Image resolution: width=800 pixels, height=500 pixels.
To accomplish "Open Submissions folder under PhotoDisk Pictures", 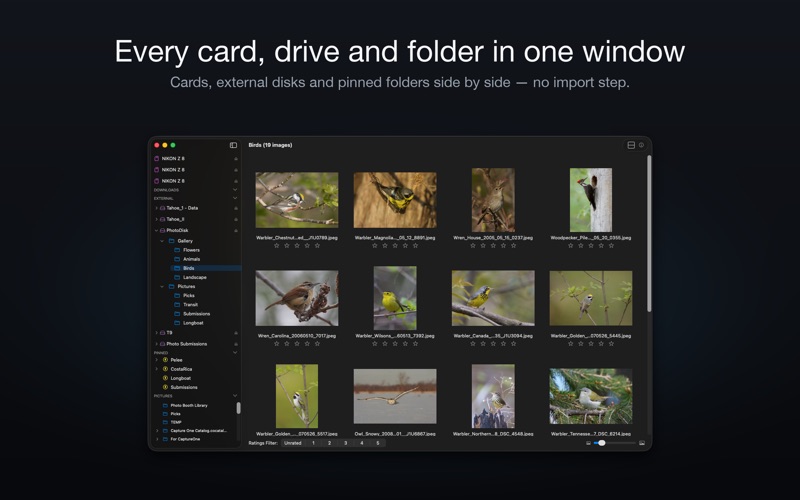I will tap(196, 314).
